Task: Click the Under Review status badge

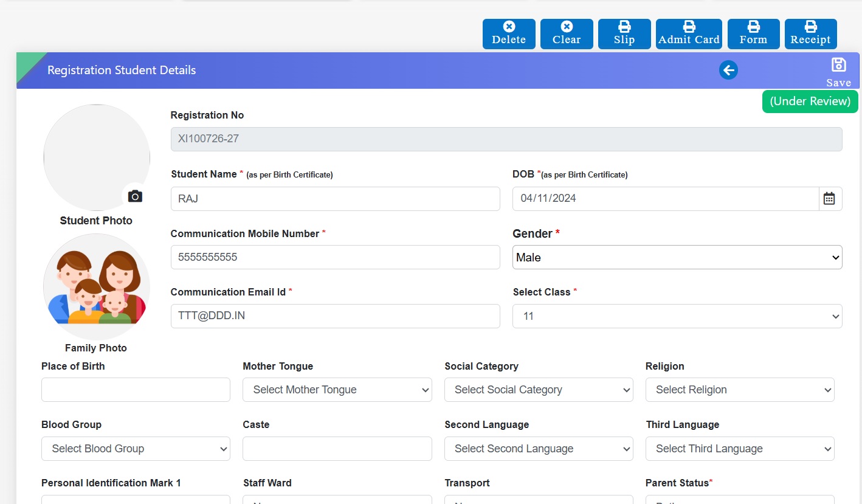Action: point(810,102)
